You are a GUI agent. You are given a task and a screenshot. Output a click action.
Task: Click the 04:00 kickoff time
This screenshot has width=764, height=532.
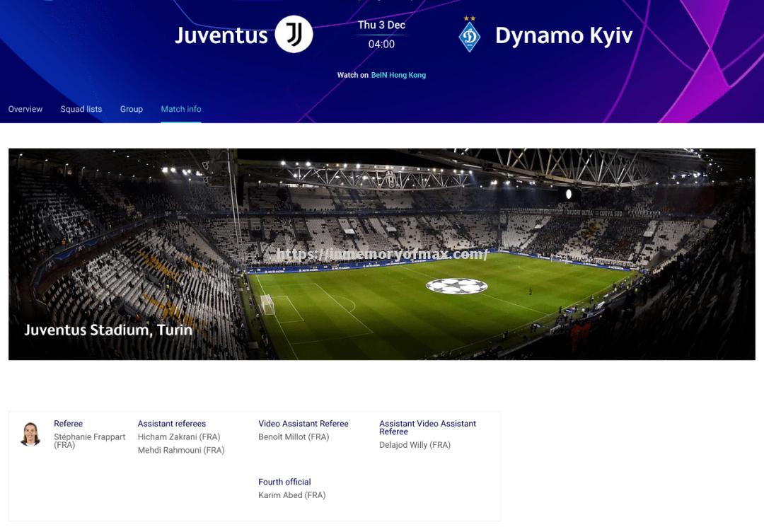pos(381,44)
